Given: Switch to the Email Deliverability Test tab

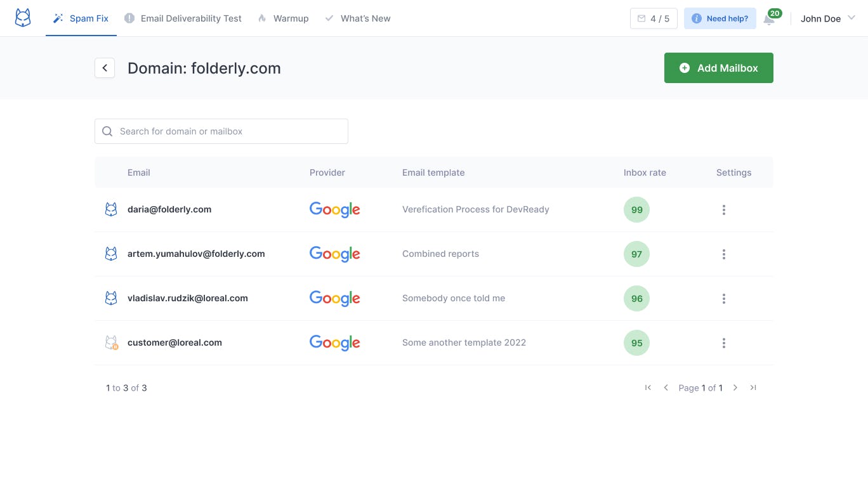Looking at the screenshot, I should click(x=183, y=18).
